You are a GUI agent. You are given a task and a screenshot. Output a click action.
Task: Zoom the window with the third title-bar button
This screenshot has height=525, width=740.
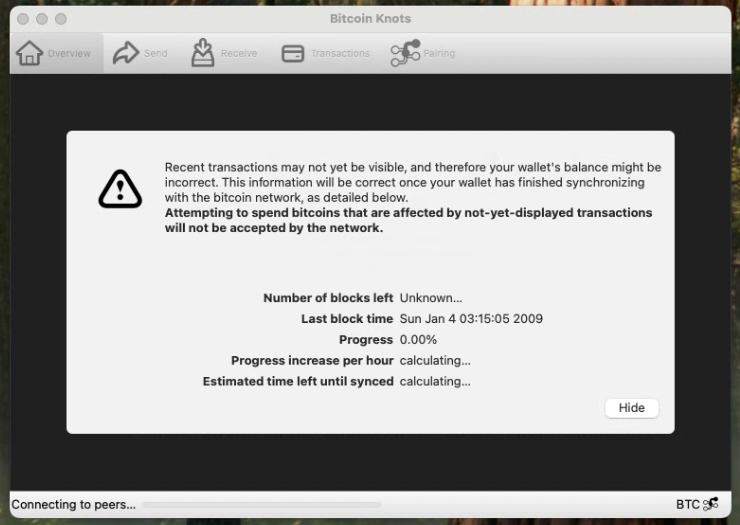coord(61,19)
